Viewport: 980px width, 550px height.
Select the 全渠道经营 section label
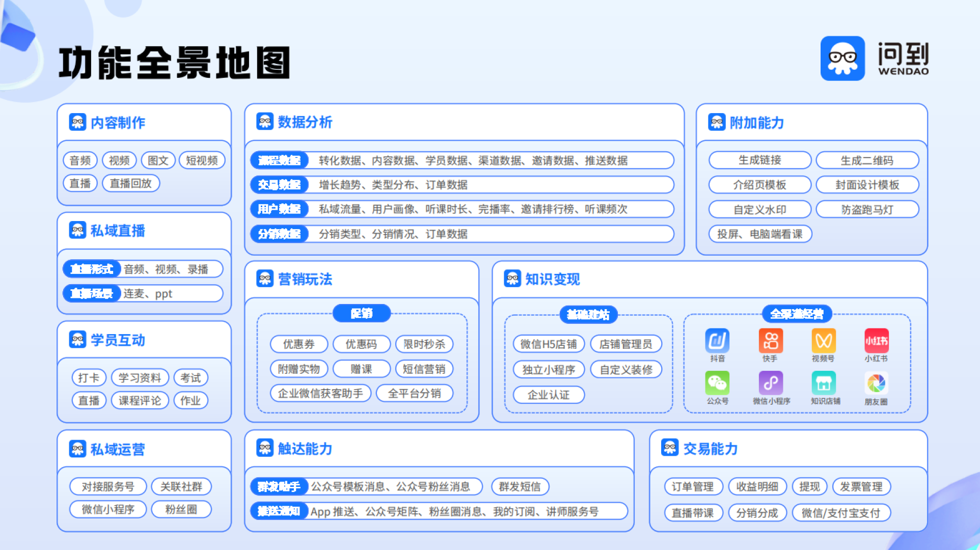(x=797, y=314)
